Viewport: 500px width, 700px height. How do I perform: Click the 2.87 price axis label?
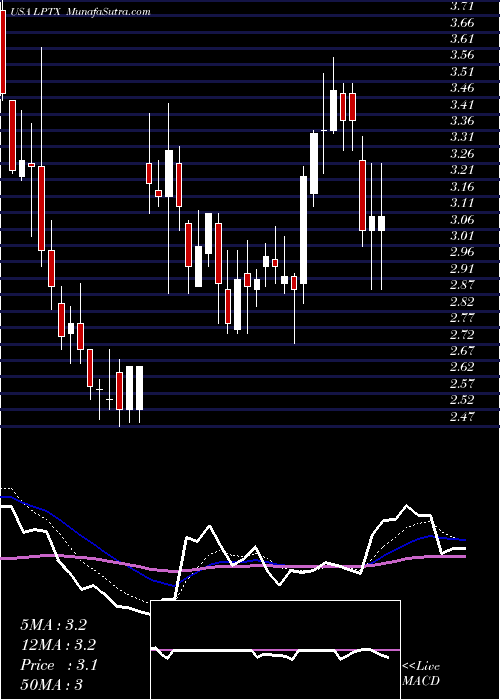tap(462, 286)
